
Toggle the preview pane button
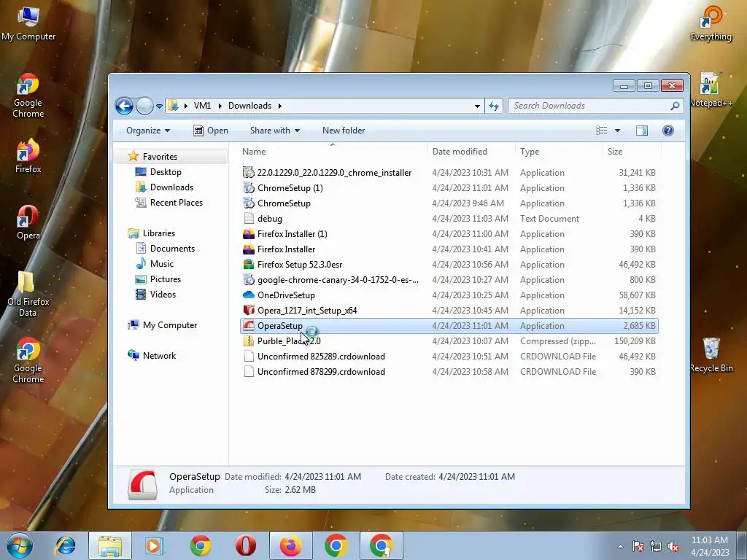point(642,131)
